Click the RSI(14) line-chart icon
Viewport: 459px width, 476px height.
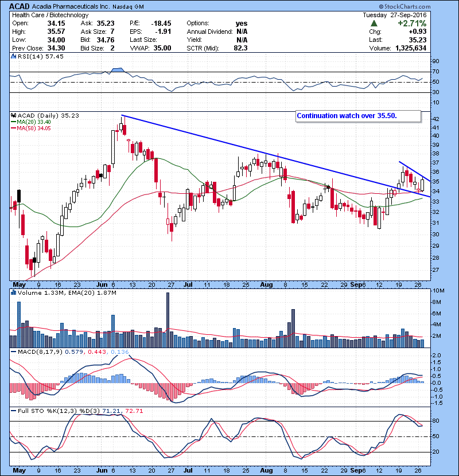click(13, 56)
